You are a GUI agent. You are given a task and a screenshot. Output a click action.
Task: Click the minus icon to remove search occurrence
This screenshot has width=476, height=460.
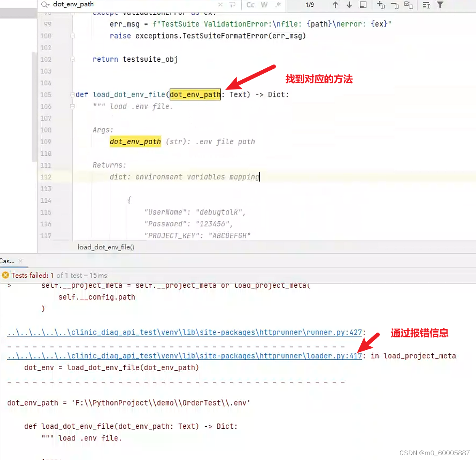pos(395,5)
